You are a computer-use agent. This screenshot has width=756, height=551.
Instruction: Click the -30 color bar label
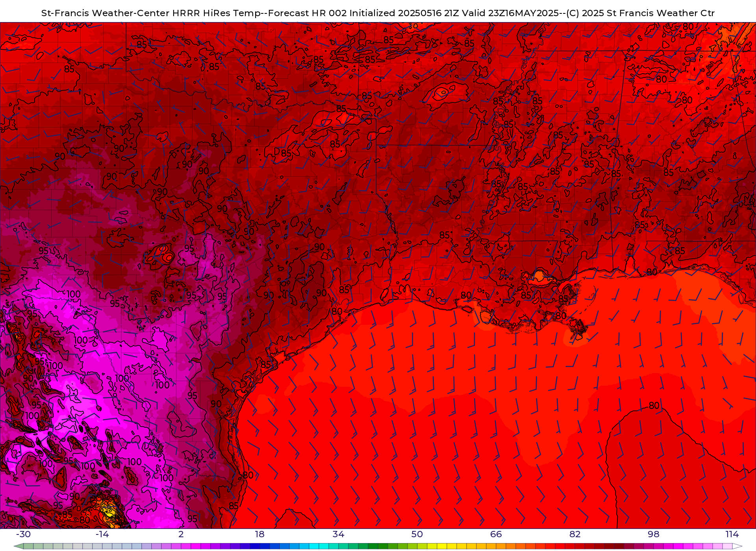tap(23, 534)
